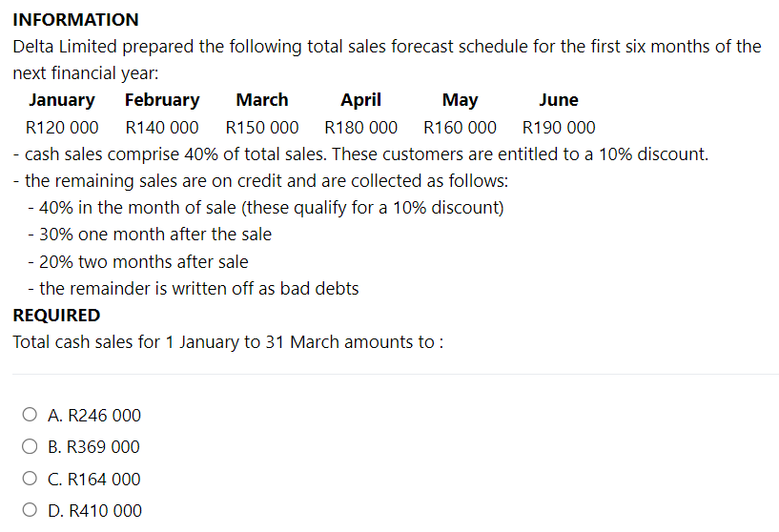Click the May column header
The width and height of the screenshot is (779, 532).
pyautogui.click(x=460, y=100)
